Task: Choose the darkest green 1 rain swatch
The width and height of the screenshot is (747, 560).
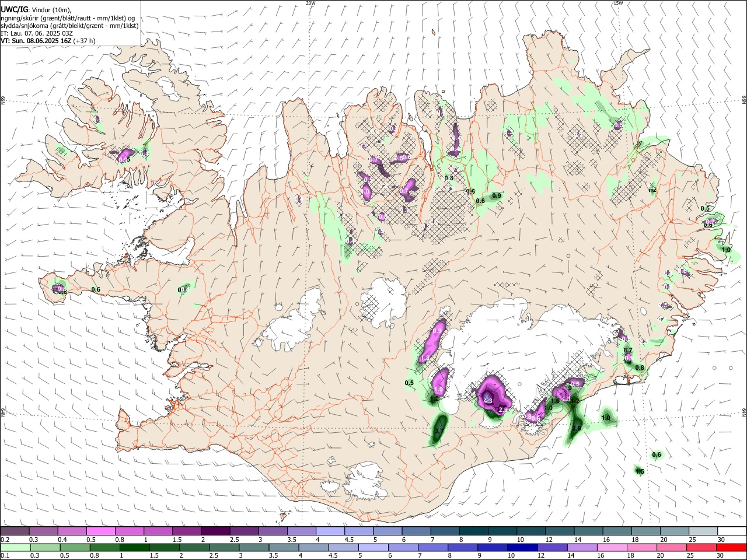Action: pyautogui.click(x=134, y=547)
